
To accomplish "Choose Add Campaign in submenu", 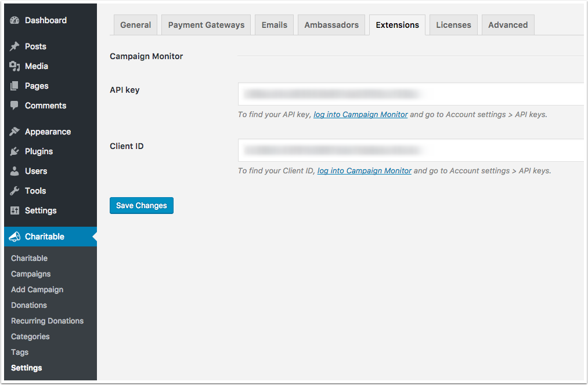I will (37, 290).
